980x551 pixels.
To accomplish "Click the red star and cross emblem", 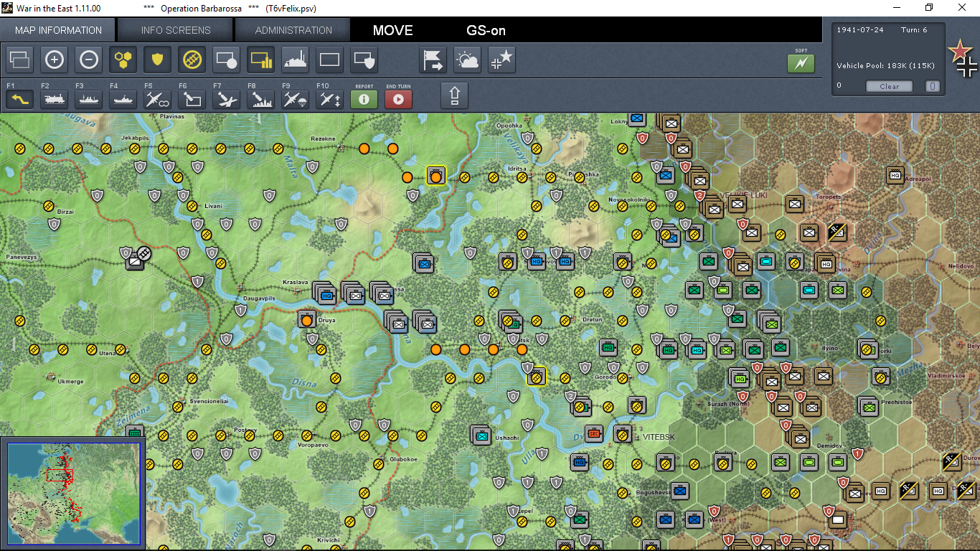I will (962, 59).
